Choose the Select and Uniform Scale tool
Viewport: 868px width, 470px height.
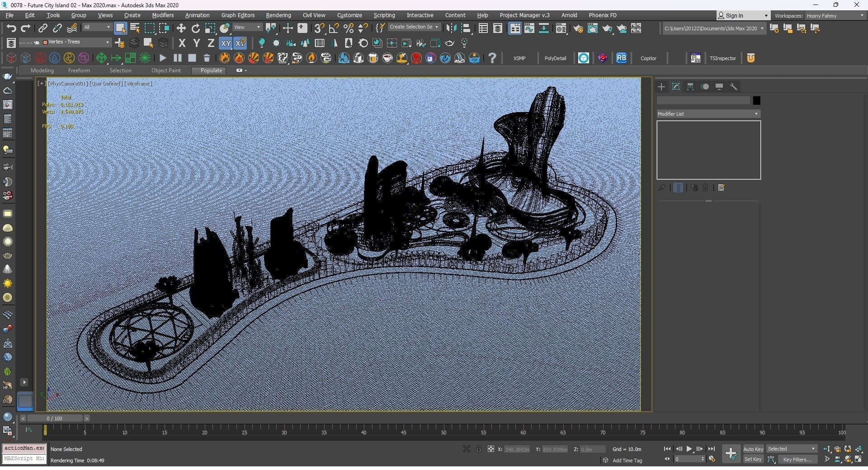tap(210, 28)
